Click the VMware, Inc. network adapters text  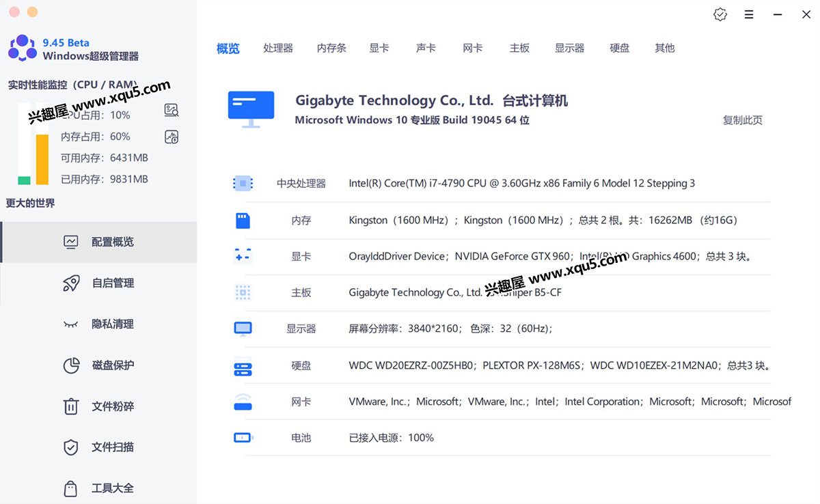click(570, 402)
